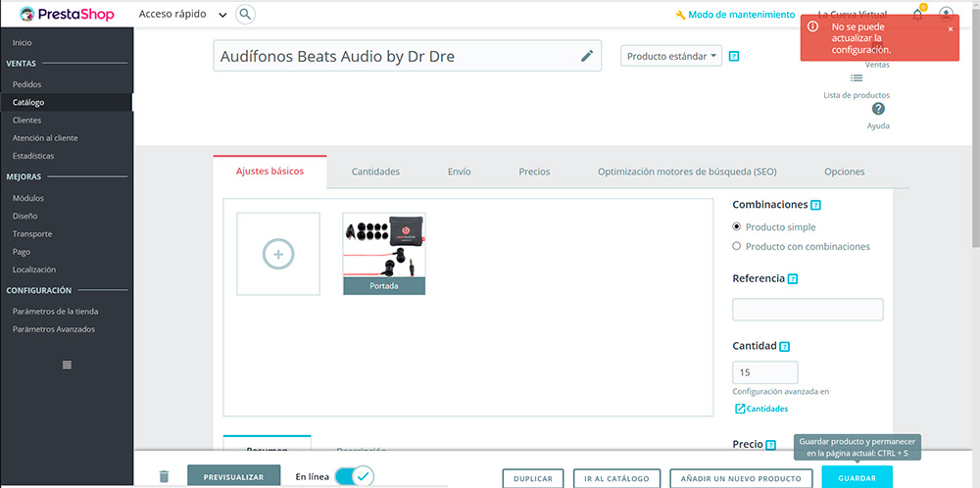Click help icon beside Precio
This screenshot has width=980, height=488.
(x=770, y=446)
